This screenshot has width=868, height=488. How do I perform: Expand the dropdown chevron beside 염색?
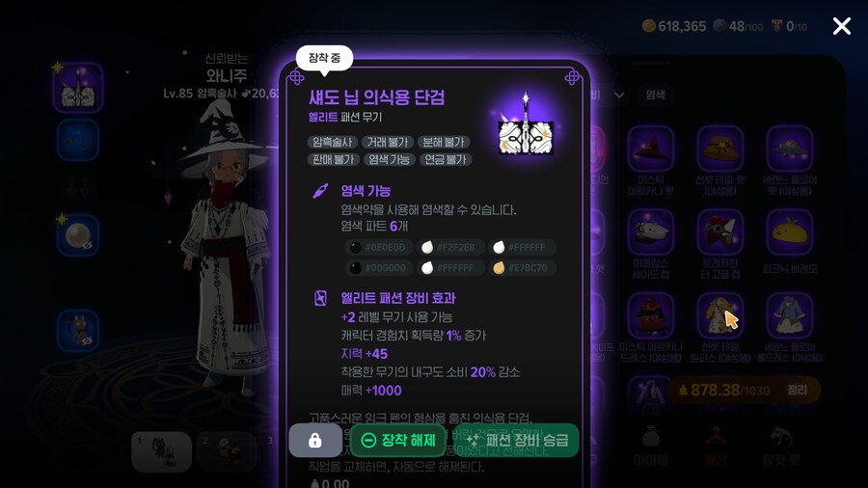[619, 95]
